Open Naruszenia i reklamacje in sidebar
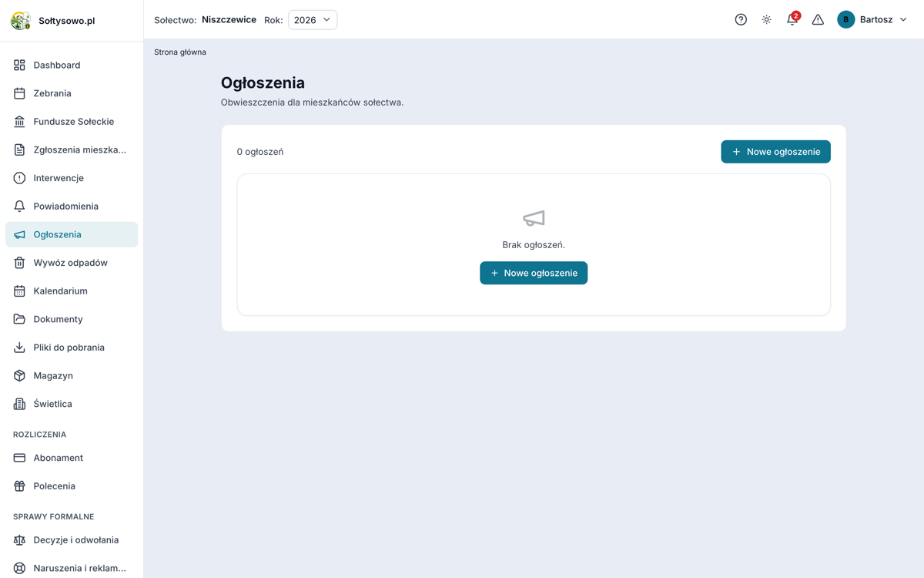924x578 pixels. pyautogui.click(x=72, y=568)
